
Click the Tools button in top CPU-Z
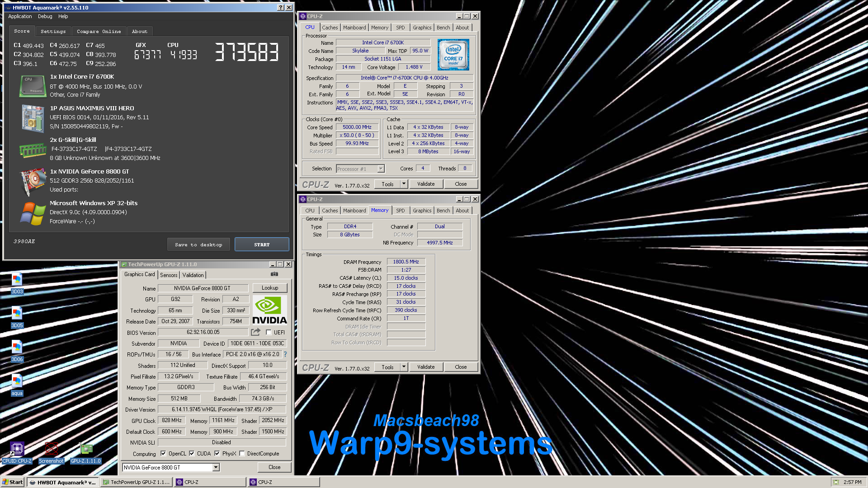(x=387, y=184)
